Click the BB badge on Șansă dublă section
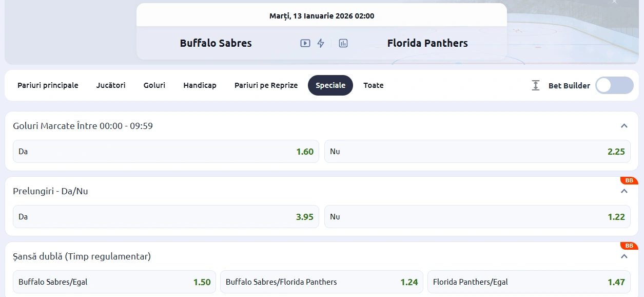Viewport: 644px width, 297px height. click(629, 246)
